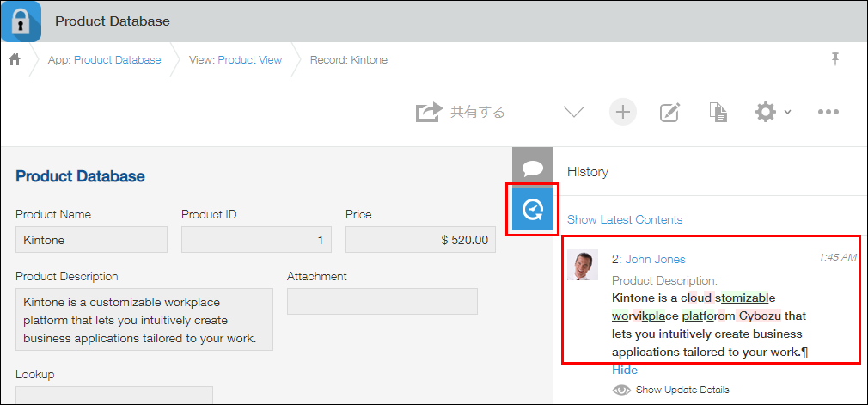Open Product Database link in breadcrumb

click(117, 60)
